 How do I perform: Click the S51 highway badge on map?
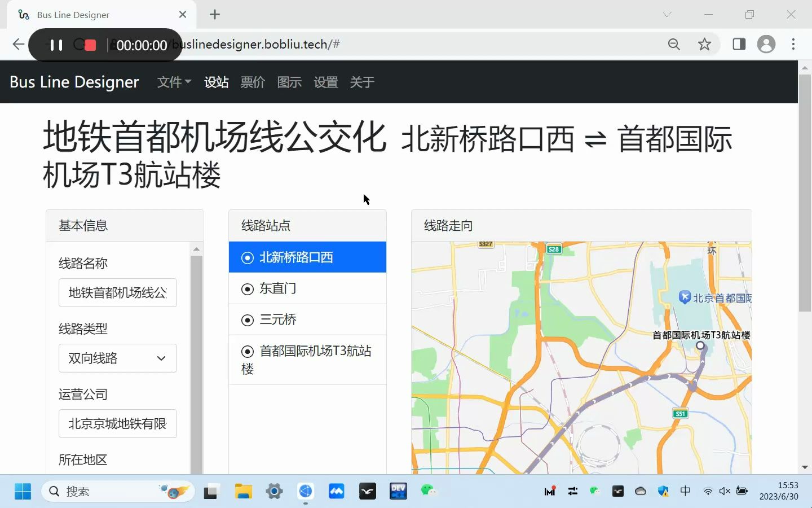pos(681,414)
